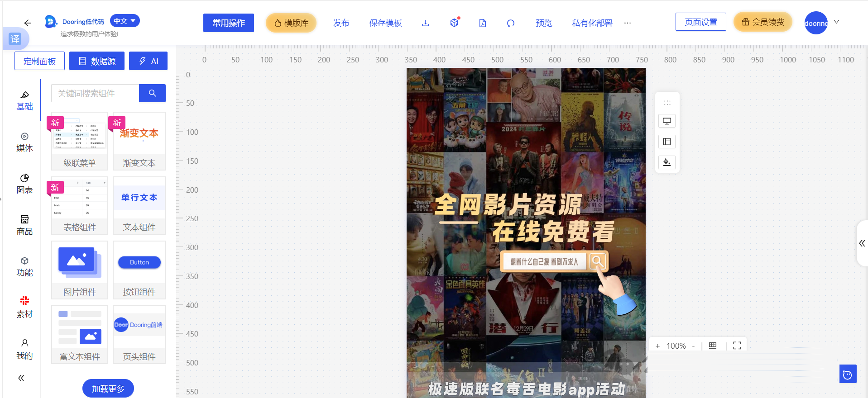Click the layout panel icon in floating toolbar
Viewport: 868px width, 398px height.
point(667,142)
